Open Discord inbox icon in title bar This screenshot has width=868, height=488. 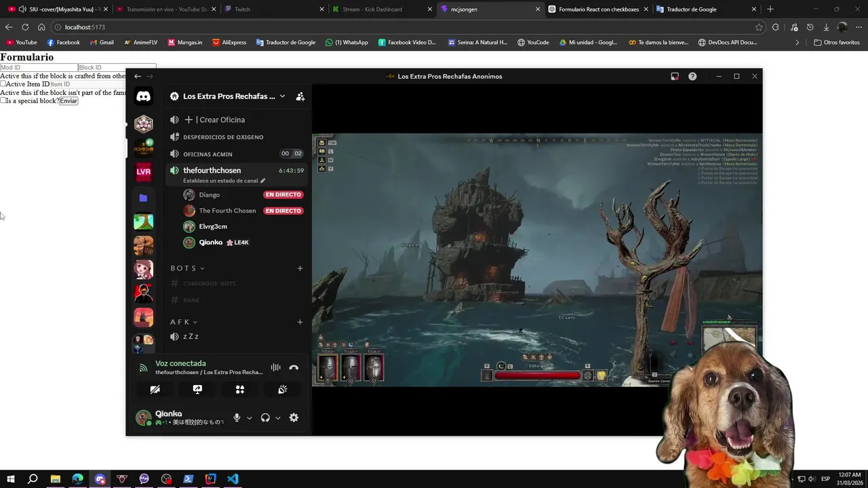point(675,77)
